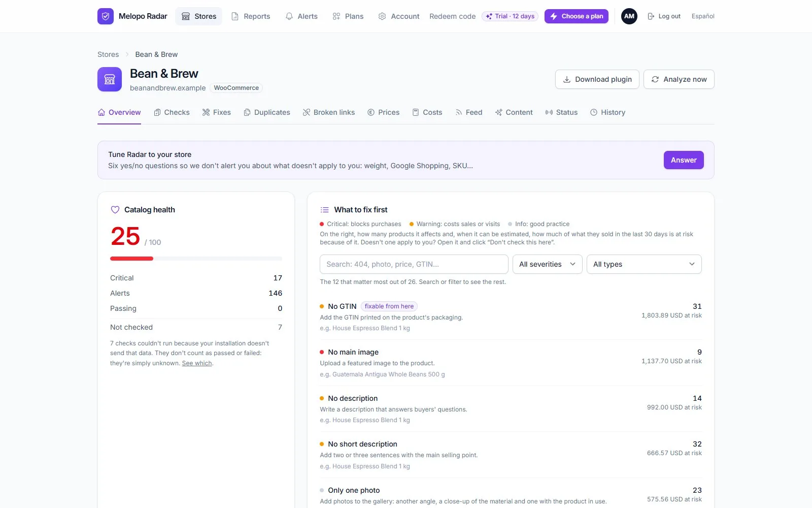Click the Bean & Brew store avatar icon
The width and height of the screenshot is (812, 508).
(x=110, y=79)
